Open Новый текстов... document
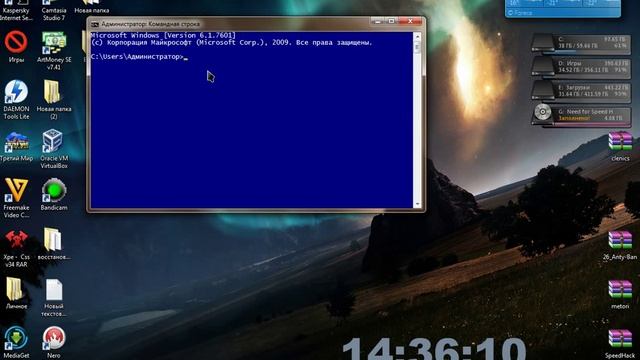The image size is (640, 360). 54,298
